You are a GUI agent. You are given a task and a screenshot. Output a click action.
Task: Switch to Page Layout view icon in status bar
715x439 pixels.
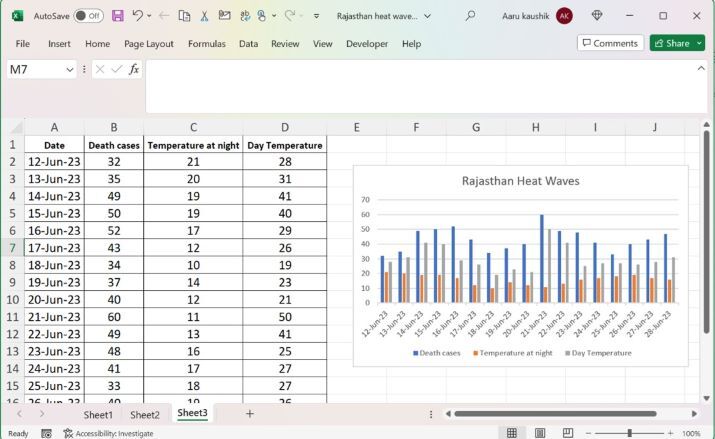tap(539, 433)
